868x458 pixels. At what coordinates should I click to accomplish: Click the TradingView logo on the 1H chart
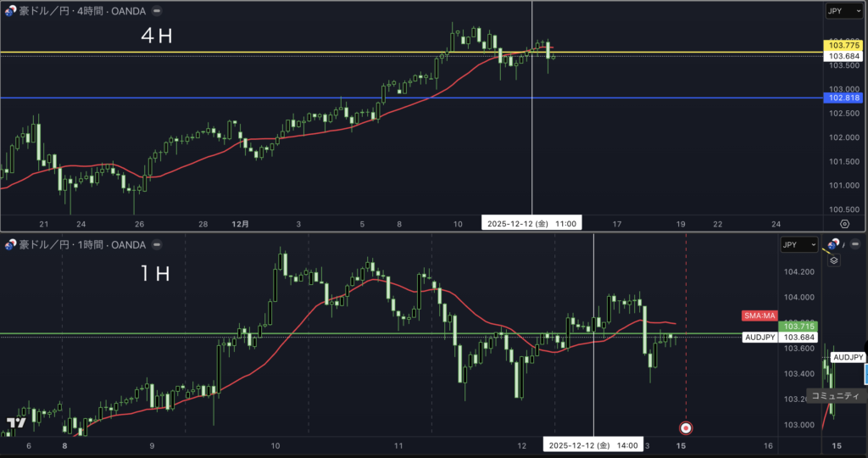(x=14, y=422)
